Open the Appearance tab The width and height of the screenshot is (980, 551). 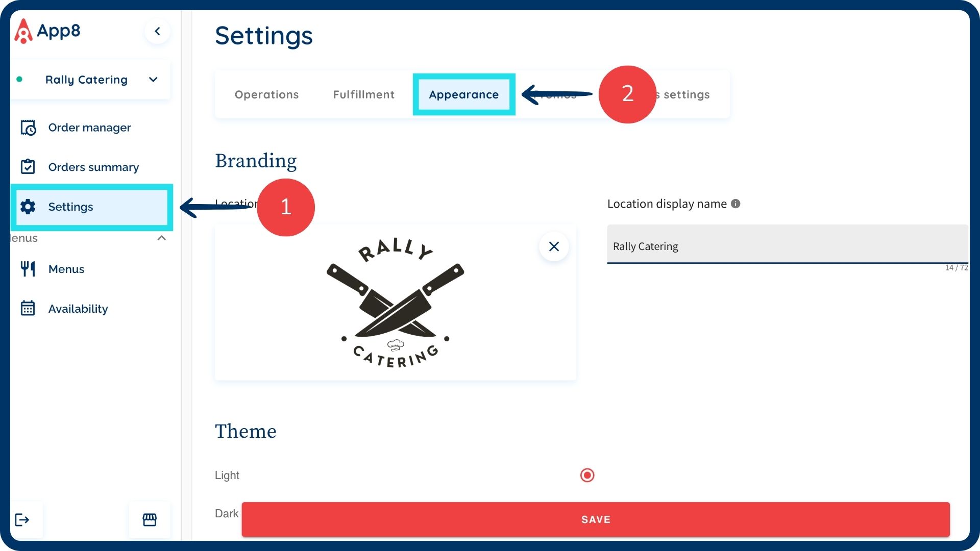click(x=463, y=94)
